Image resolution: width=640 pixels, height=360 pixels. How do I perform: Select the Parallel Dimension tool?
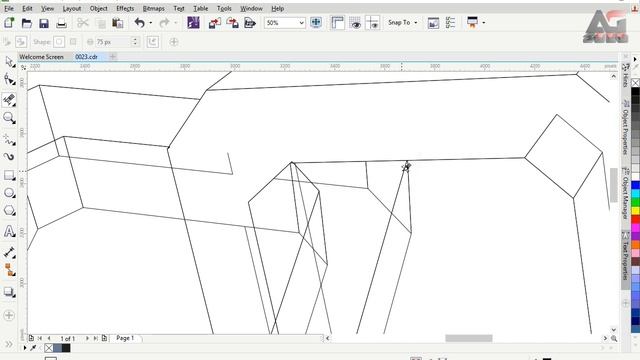coord(9,252)
